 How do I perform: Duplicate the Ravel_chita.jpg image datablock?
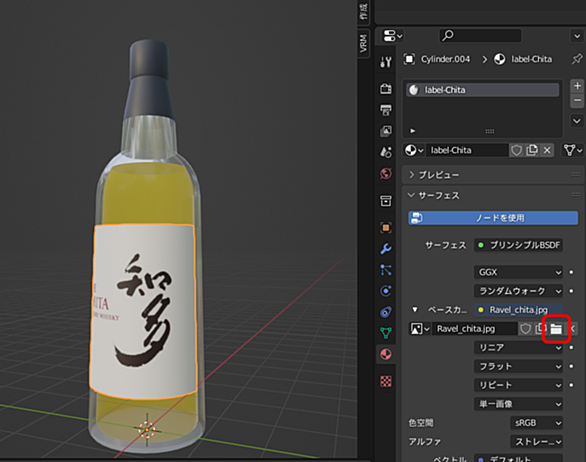(540, 329)
